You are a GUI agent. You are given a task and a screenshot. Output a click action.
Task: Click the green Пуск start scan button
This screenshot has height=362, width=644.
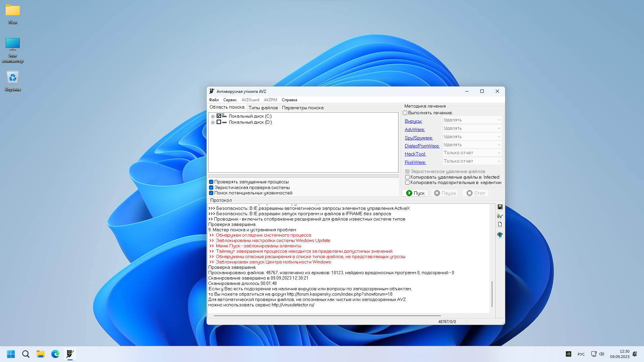(415, 193)
